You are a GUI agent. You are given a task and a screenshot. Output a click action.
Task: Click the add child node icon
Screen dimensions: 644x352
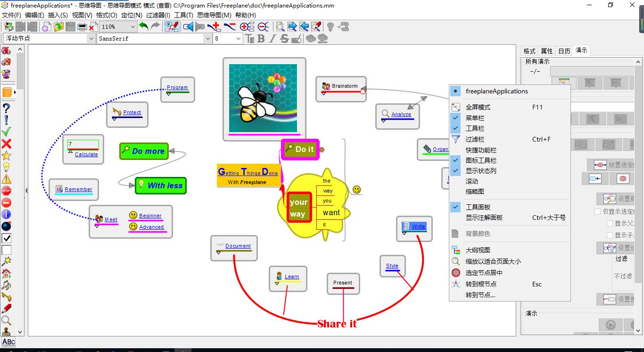[x=216, y=27]
